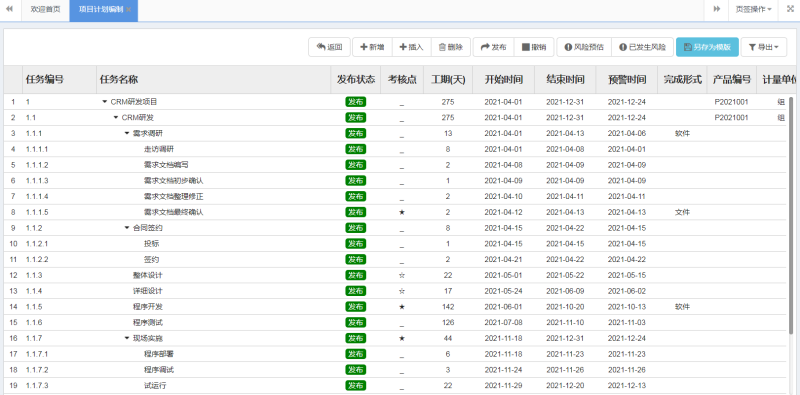Screen dimensions: 800x395
Task: Click the 产品编号 column header
Action: (732, 80)
